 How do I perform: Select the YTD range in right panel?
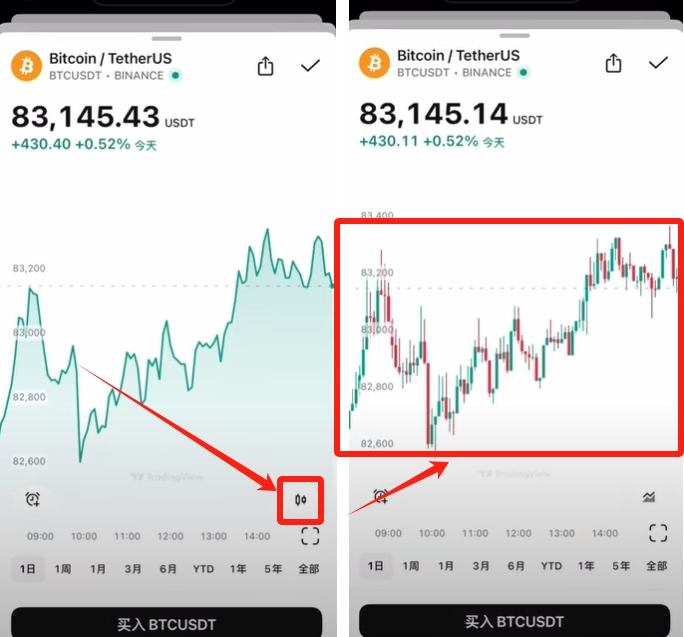pyautogui.click(x=551, y=566)
